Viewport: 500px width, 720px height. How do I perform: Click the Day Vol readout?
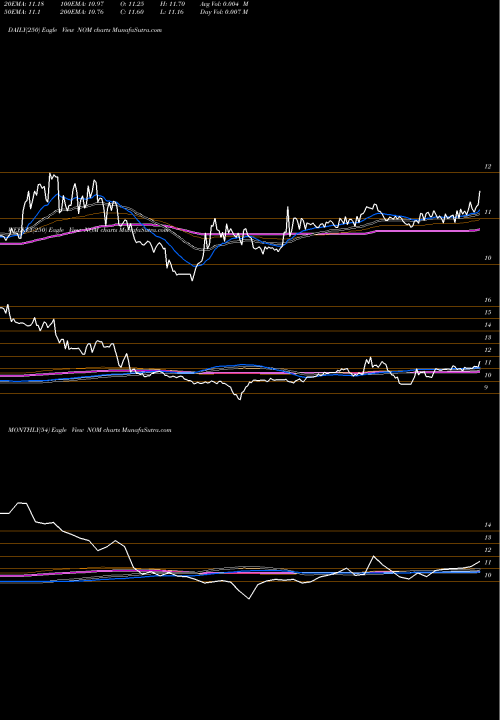click(x=224, y=12)
